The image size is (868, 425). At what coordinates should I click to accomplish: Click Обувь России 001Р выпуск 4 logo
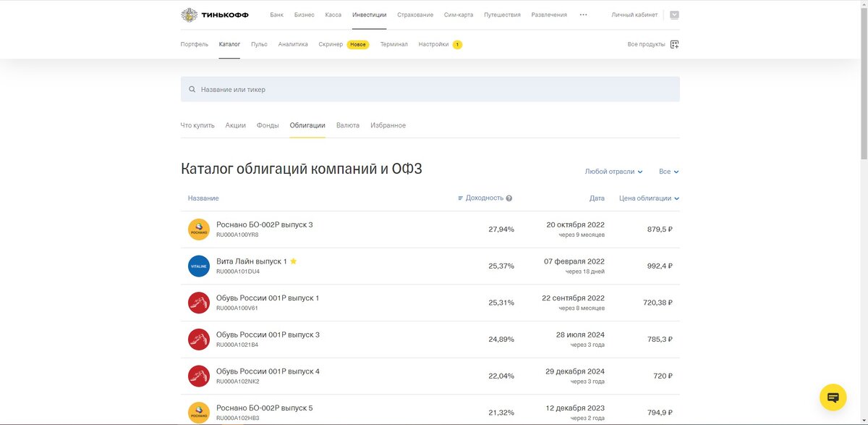[x=199, y=376]
